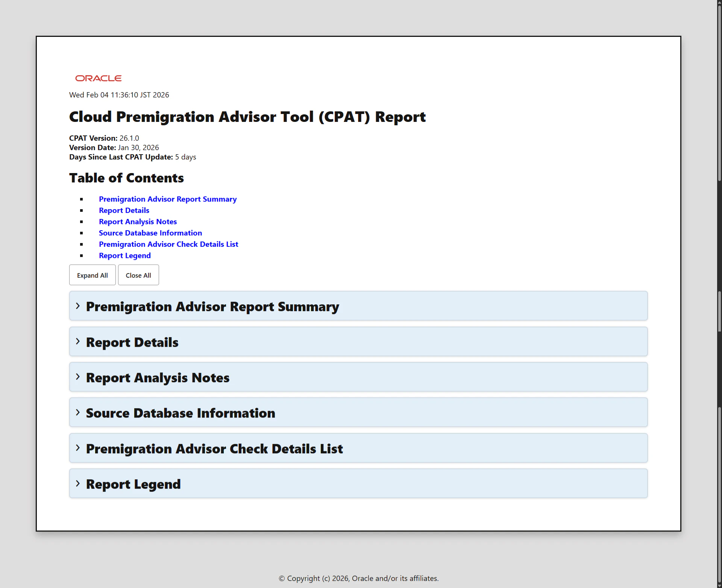Expand the Report Details section
This screenshot has width=722, height=588.
(358, 342)
